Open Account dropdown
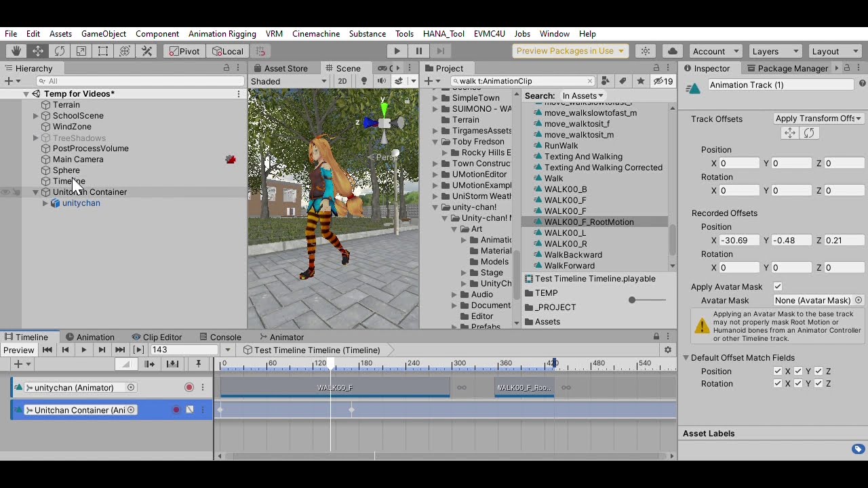 716,51
